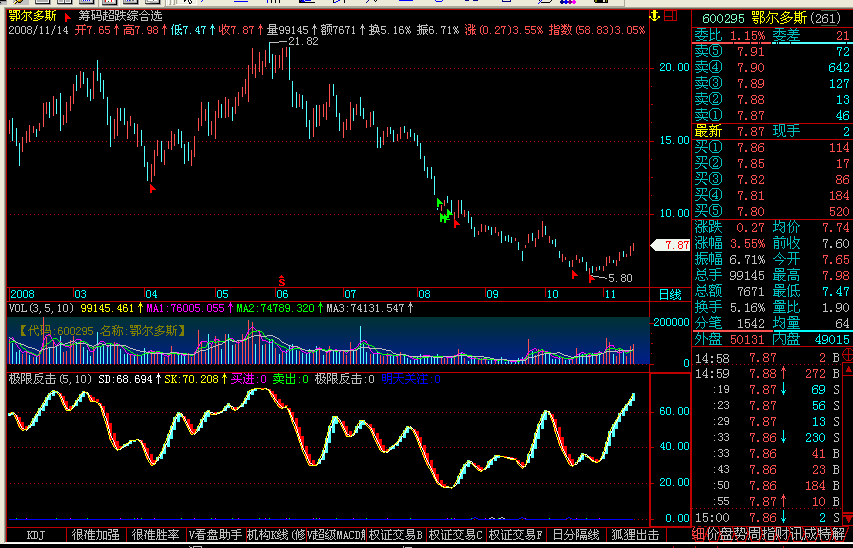Click the red flag signal at 5.80 low

591,279
